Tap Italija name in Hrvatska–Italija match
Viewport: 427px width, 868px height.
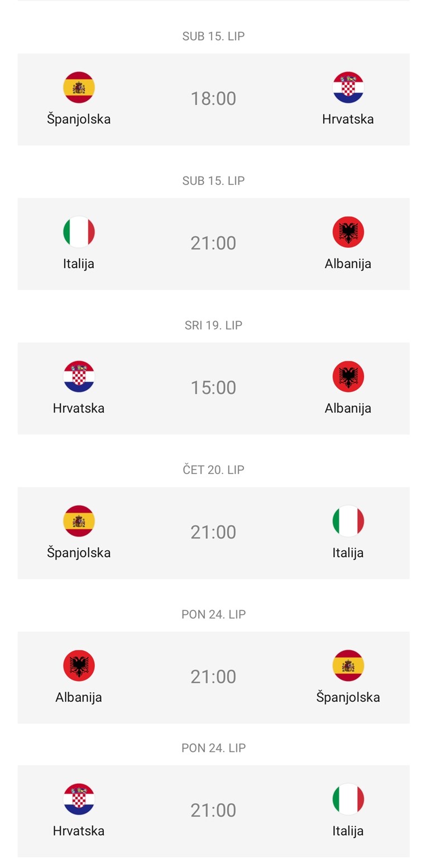348,831
